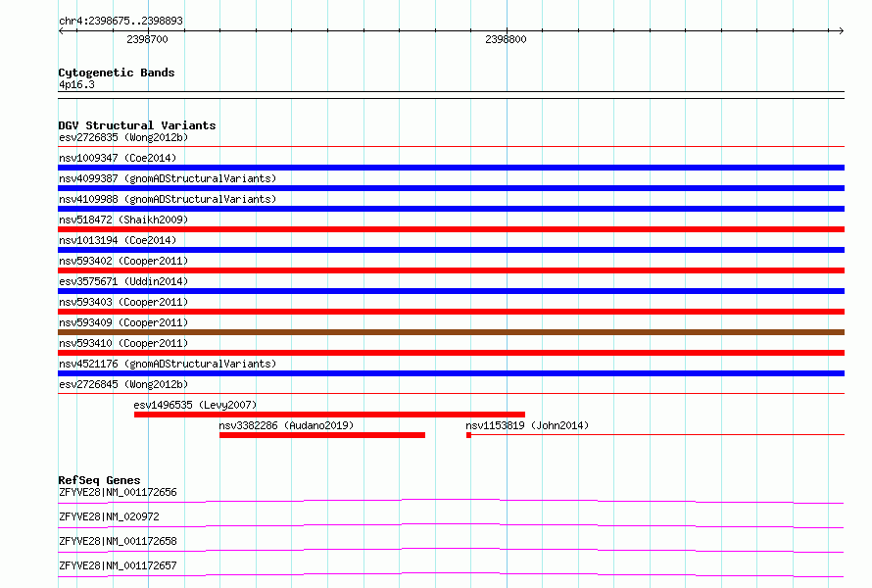Screen dimensions: 872x588
Task: Click the blue bar under nsv1013194
Action: click(x=451, y=250)
